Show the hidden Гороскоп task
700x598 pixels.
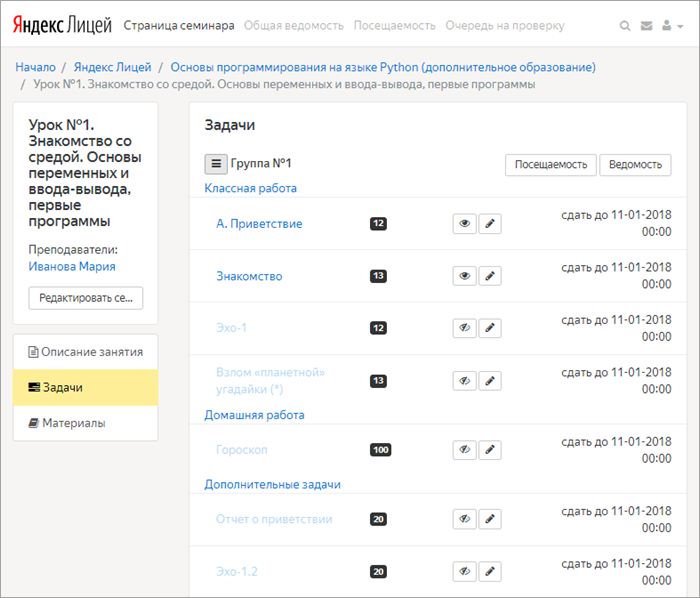[x=464, y=450]
